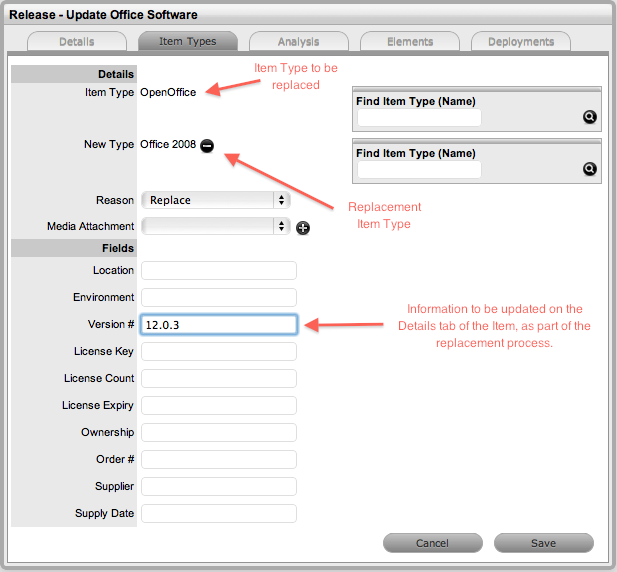Click the Order # field
Image resolution: width=617 pixels, height=572 pixels.
tap(219, 459)
